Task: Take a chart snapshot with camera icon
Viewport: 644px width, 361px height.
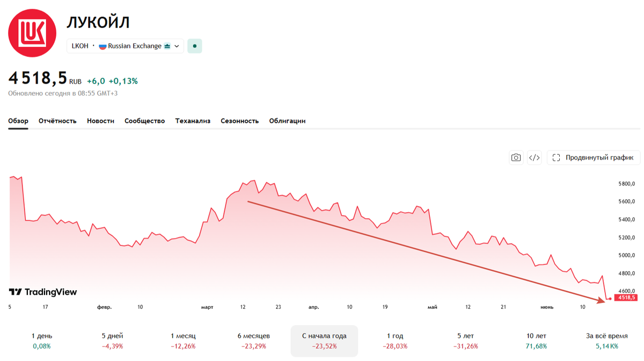Action: coord(516,157)
